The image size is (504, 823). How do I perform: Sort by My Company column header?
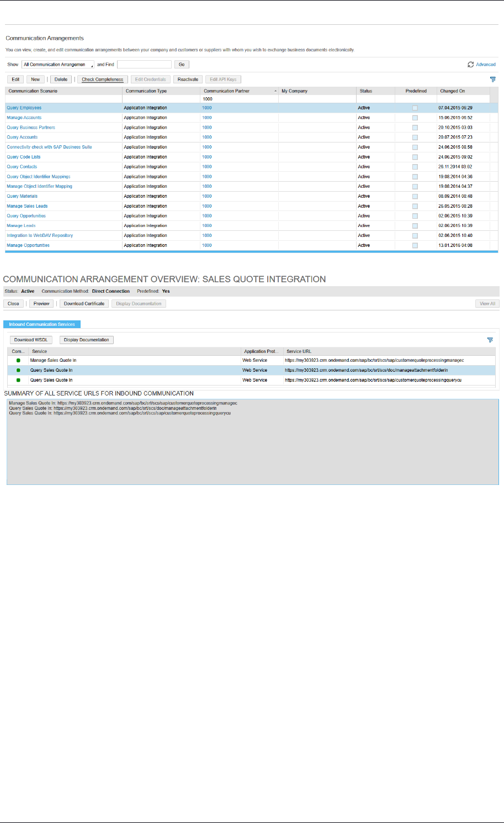(x=317, y=91)
